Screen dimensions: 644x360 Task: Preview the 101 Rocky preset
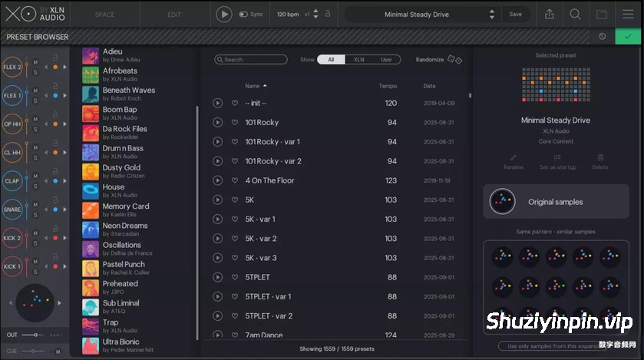click(x=218, y=122)
